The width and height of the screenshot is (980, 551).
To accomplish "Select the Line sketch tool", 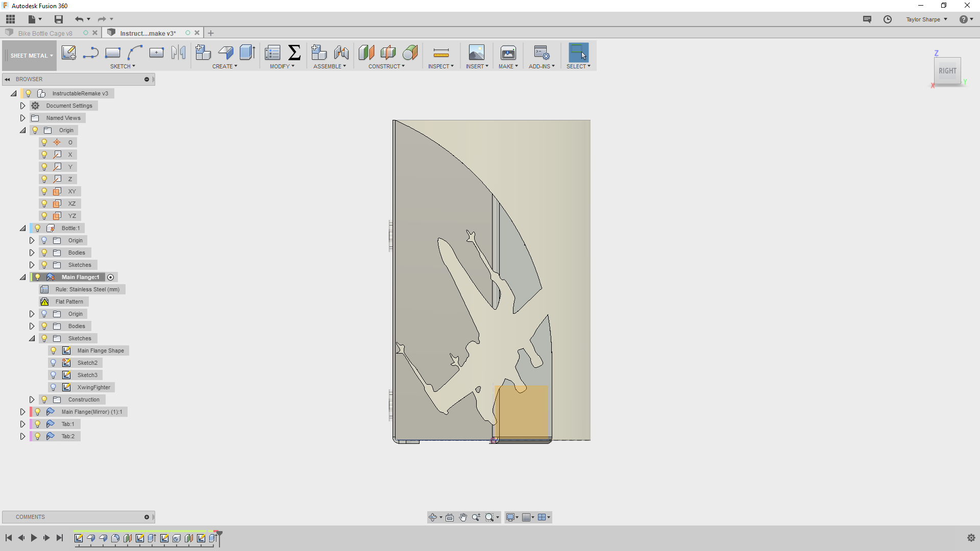I will pyautogui.click(x=90, y=53).
